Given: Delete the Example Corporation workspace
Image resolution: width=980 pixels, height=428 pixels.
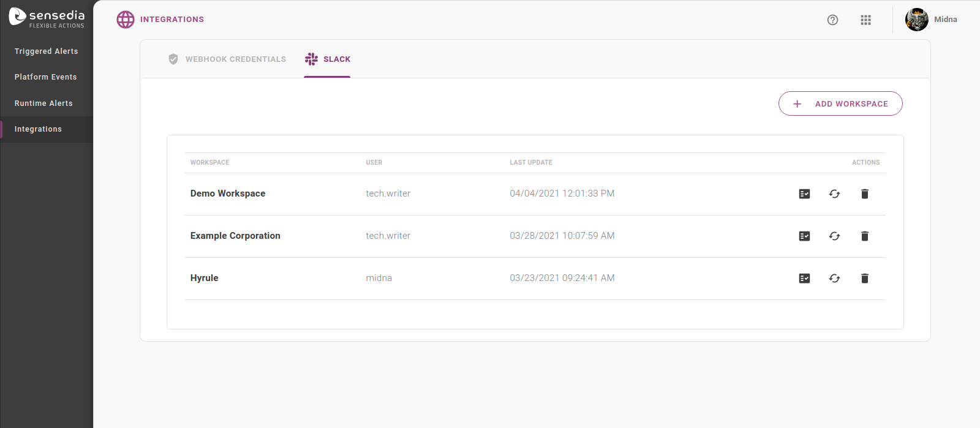Looking at the screenshot, I should point(864,236).
